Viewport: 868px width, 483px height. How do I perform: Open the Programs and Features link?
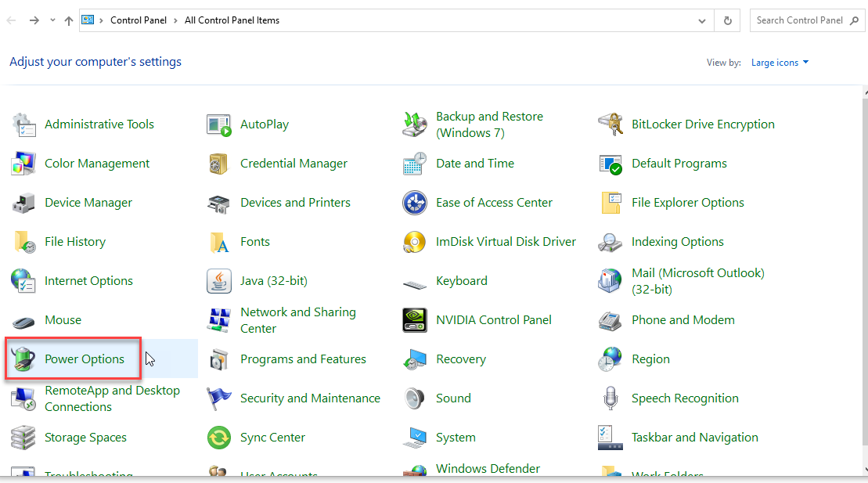(x=303, y=359)
